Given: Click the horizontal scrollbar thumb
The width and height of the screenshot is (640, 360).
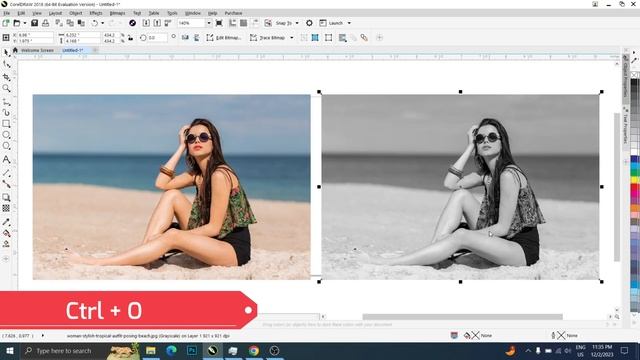Looking at the screenshot, I should click(462, 317).
